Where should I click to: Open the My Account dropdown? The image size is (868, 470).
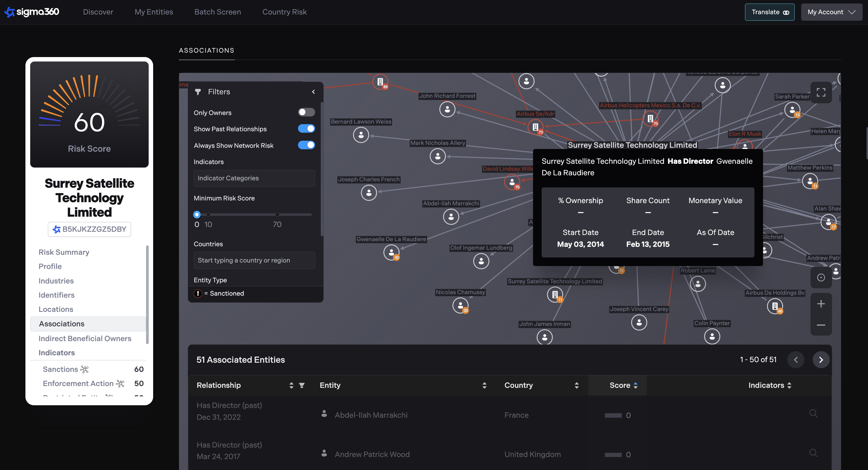tap(831, 12)
